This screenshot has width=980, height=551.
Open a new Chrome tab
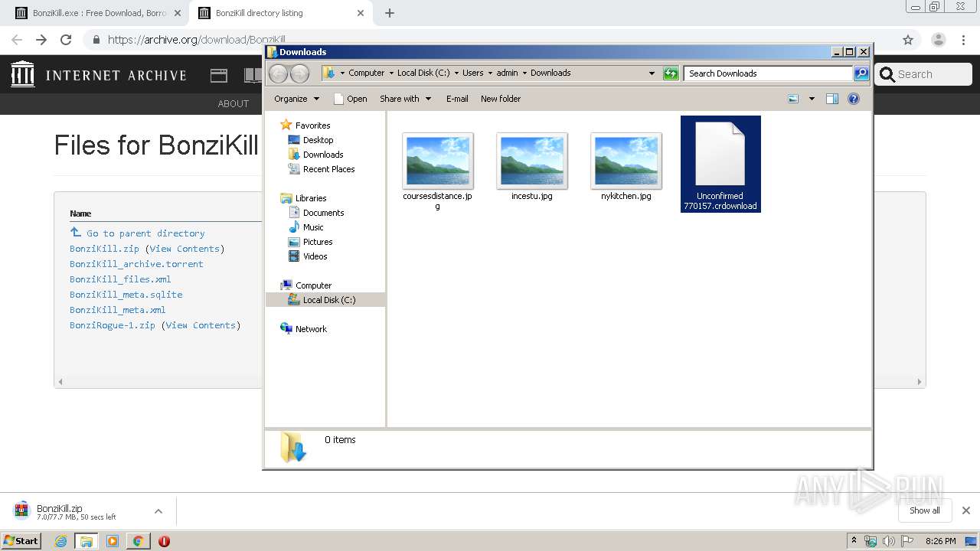(389, 13)
